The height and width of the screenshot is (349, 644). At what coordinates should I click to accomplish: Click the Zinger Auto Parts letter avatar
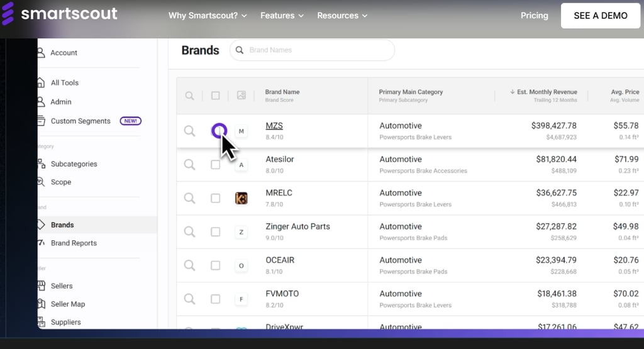click(x=241, y=232)
